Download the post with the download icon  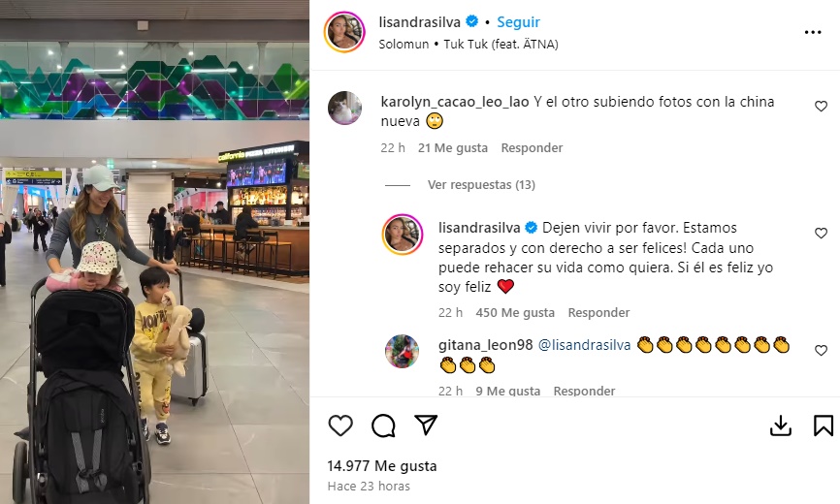(781, 425)
